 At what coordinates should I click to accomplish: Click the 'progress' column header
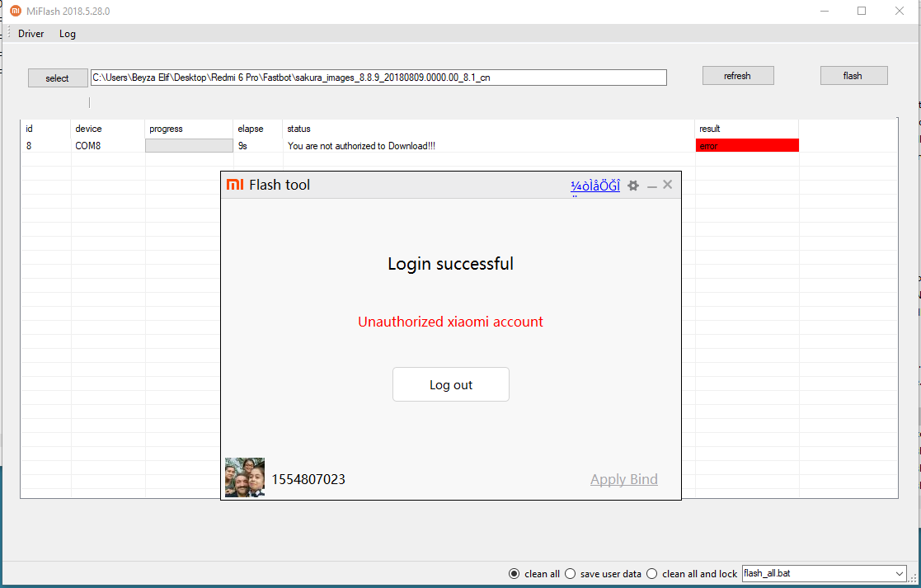(x=167, y=129)
